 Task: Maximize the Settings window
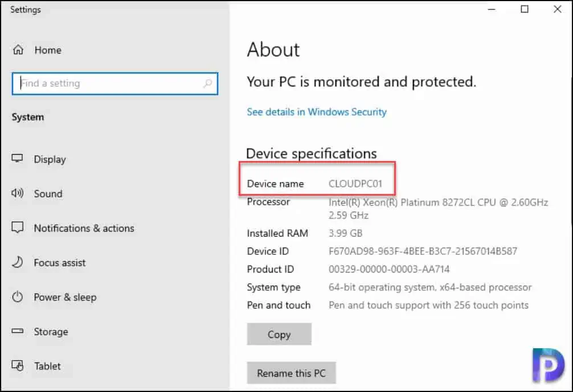(x=525, y=9)
